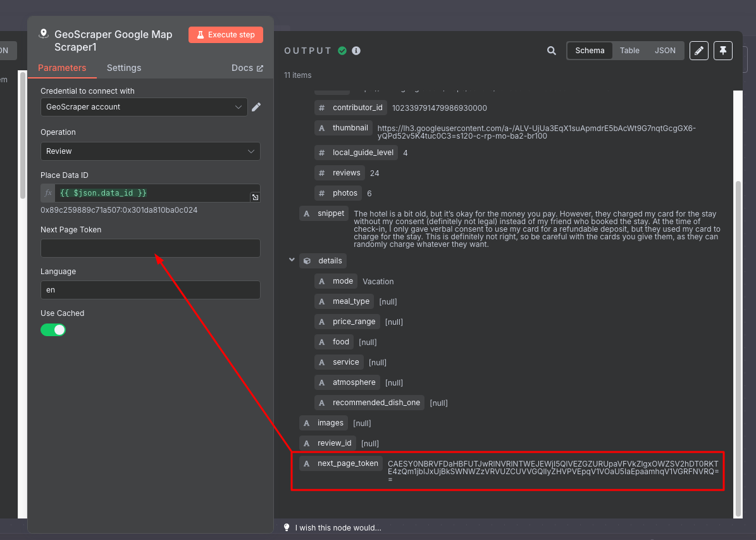Click the food field pill
Viewport: 756px width, 540px height.
[x=334, y=342]
